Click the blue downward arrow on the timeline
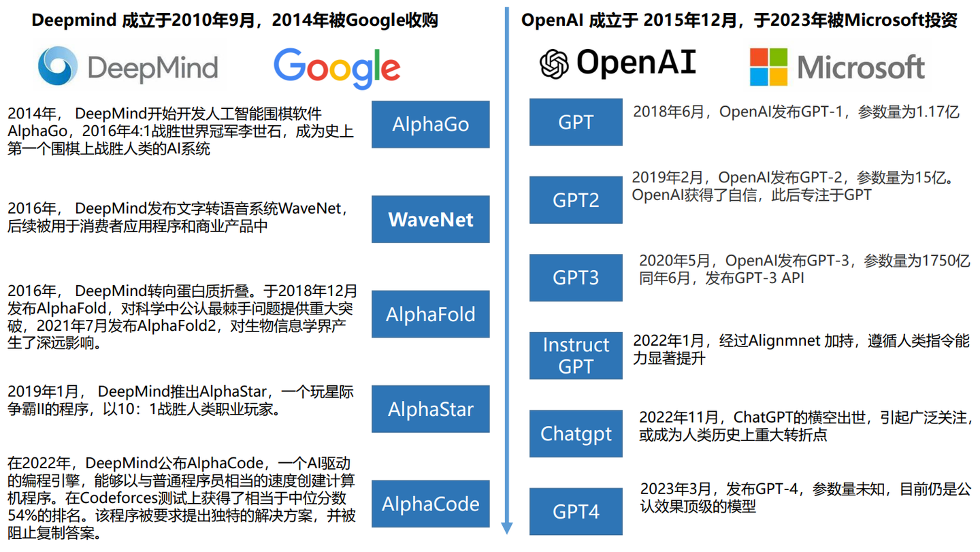The width and height of the screenshot is (980, 552). (508, 524)
